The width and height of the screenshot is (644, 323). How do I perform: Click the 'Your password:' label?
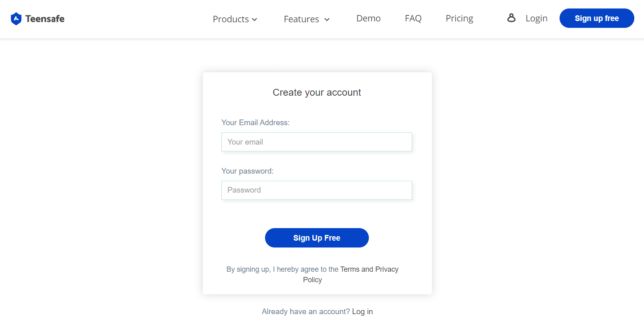[x=247, y=171]
